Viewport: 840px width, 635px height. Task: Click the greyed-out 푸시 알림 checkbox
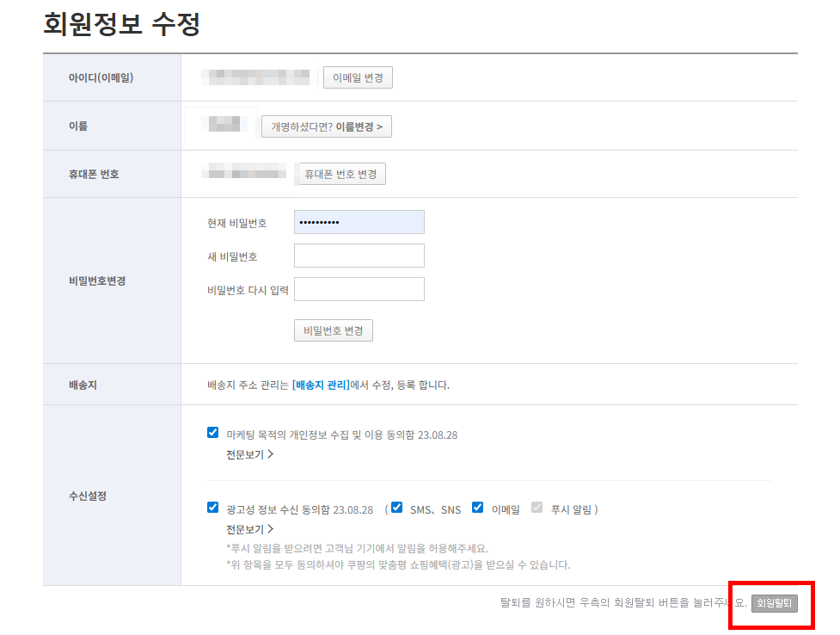click(x=537, y=508)
